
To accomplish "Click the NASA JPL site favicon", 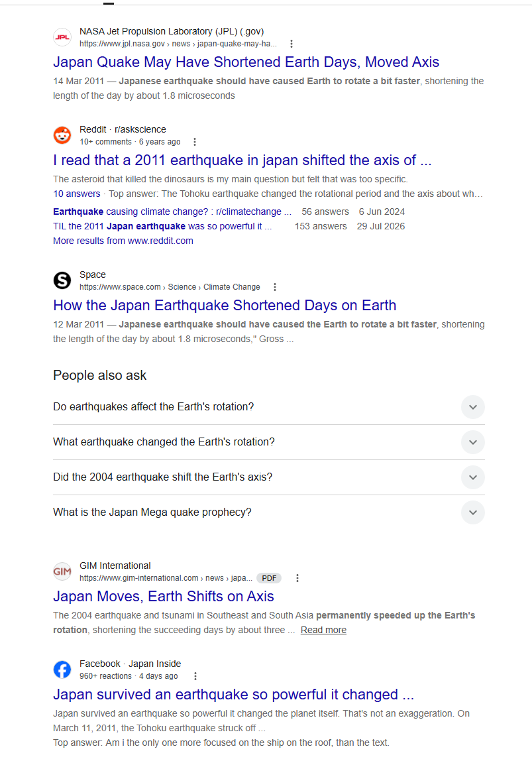I will coord(62,37).
